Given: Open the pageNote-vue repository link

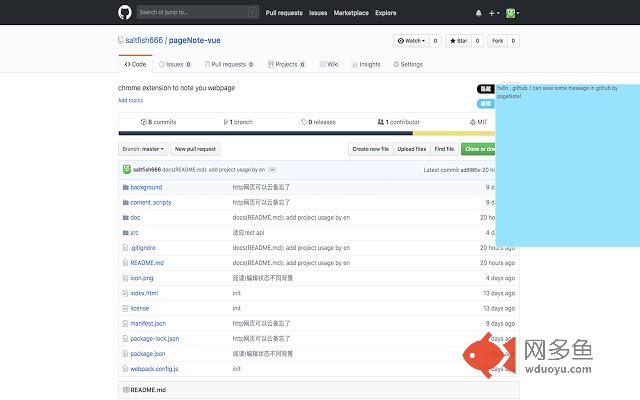Looking at the screenshot, I should [194, 40].
